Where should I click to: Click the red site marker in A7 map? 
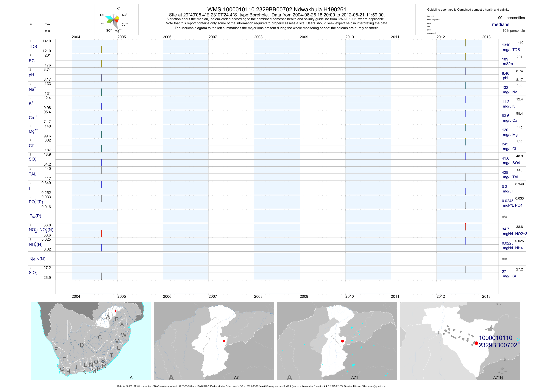[x=224, y=341]
